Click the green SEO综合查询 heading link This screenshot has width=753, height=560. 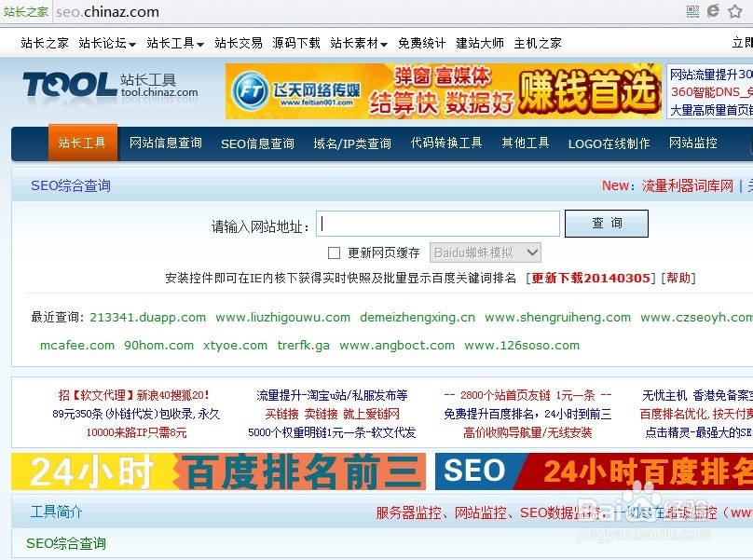click(x=66, y=543)
